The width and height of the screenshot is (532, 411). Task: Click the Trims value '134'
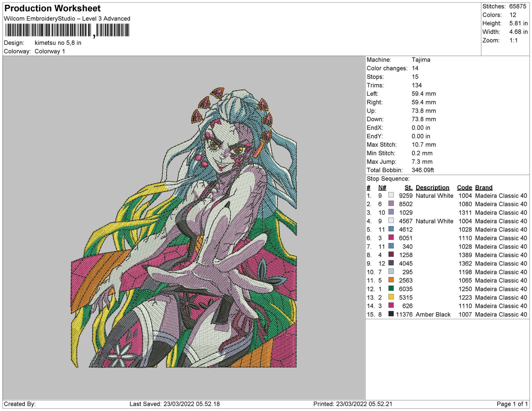(x=416, y=85)
